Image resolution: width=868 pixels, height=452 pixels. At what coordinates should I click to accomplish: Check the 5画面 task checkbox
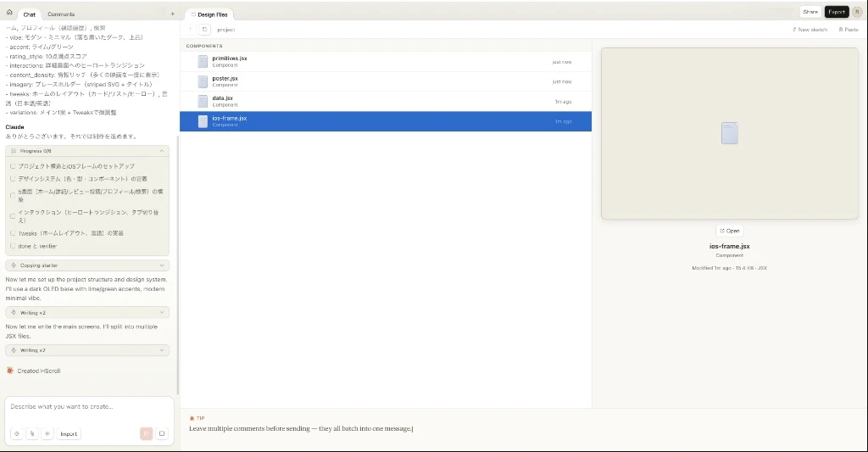(x=13, y=195)
